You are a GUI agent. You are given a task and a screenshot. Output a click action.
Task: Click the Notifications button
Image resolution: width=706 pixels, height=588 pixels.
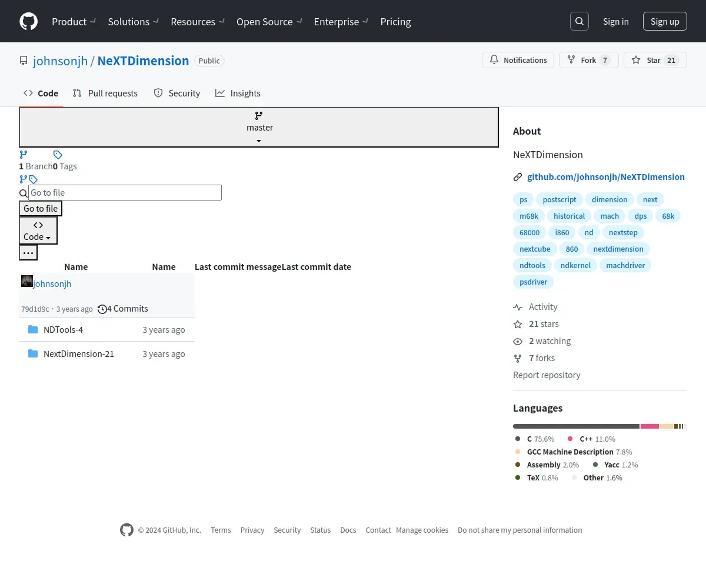pyautogui.click(x=518, y=60)
